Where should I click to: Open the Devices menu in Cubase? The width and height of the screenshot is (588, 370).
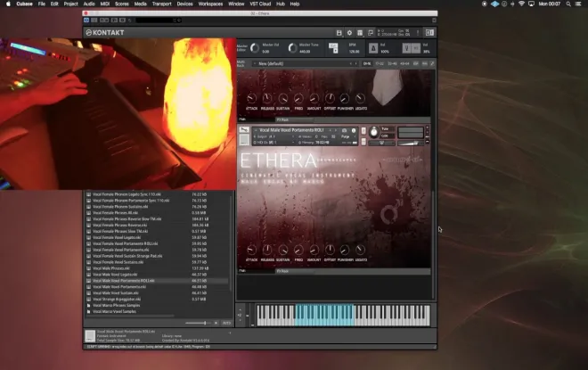(x=184, y=4)
